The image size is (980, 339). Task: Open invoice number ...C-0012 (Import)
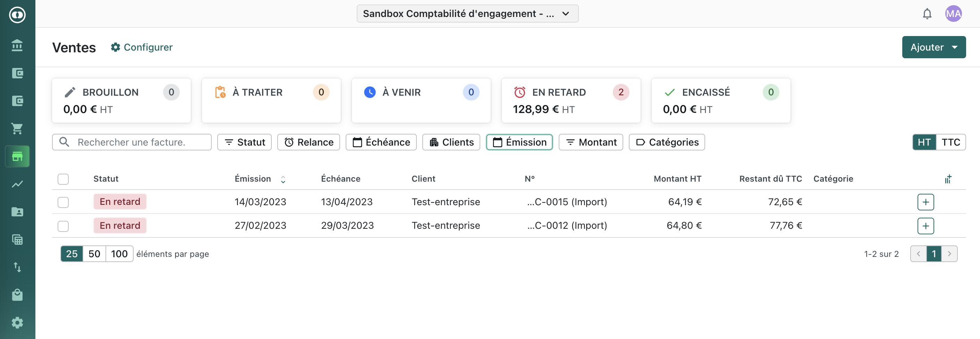click(x=567, y=226)
